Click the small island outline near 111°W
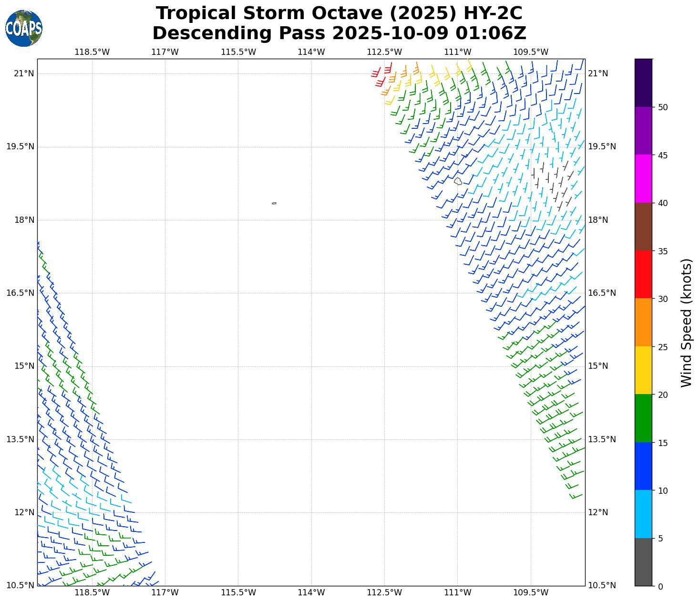Image resolution: width=700 pixels, height=603 pixels. pos(458,181)
